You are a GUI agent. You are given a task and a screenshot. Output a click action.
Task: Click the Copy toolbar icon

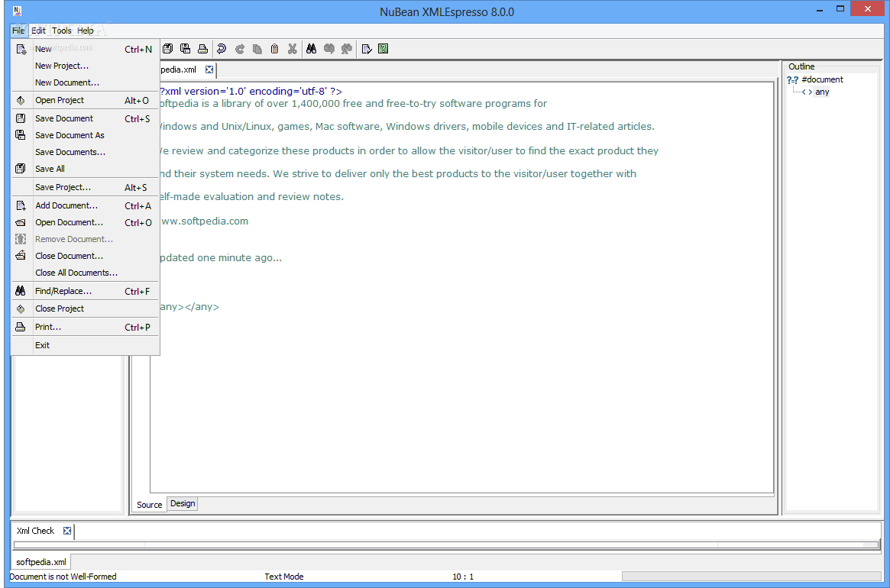257,49
